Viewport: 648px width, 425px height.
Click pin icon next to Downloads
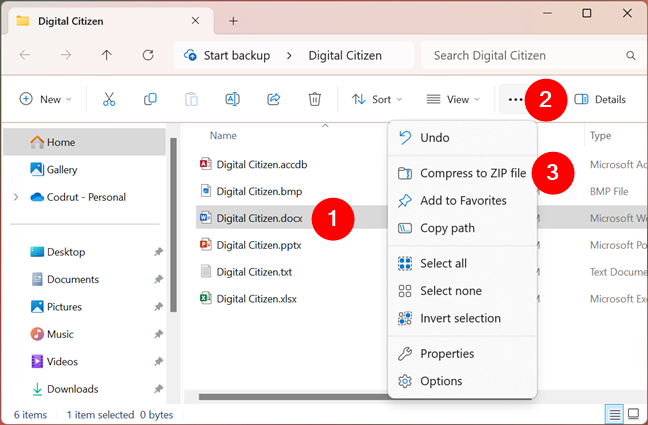158,389
